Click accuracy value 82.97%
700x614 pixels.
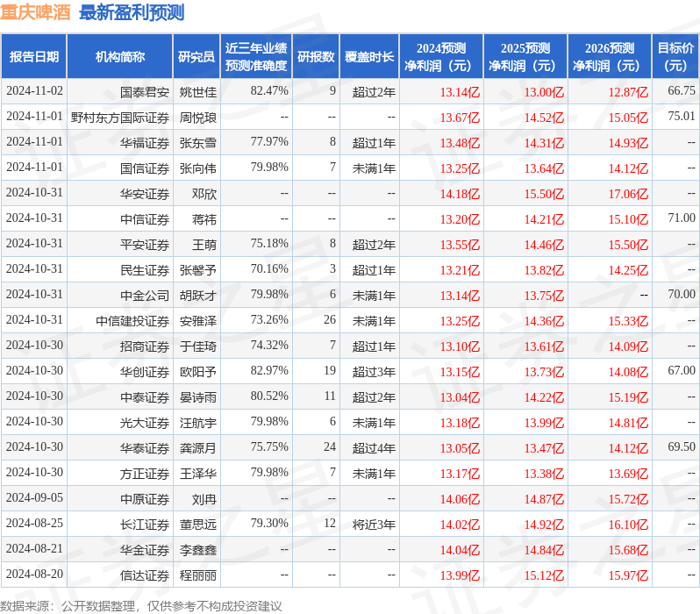[x=269, y=371]
